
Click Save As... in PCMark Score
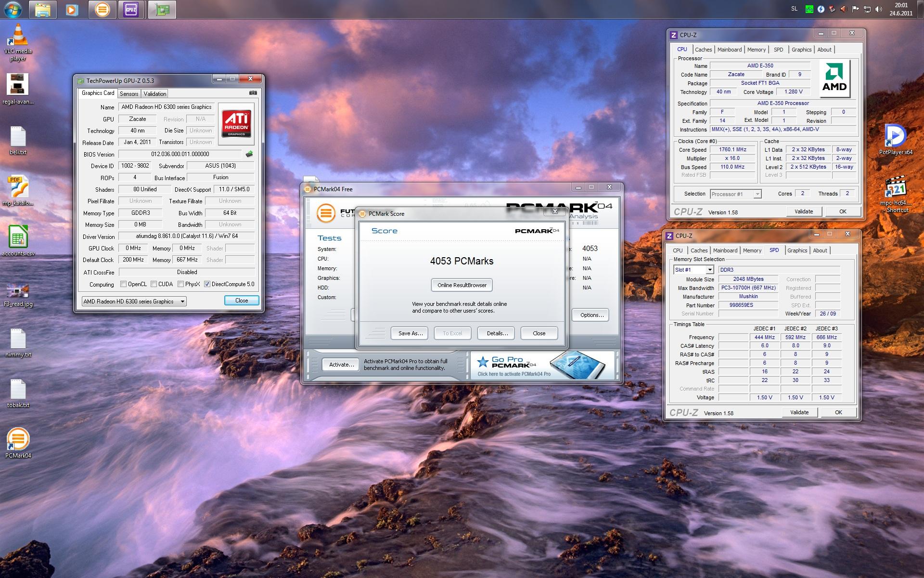pos(410,333)
